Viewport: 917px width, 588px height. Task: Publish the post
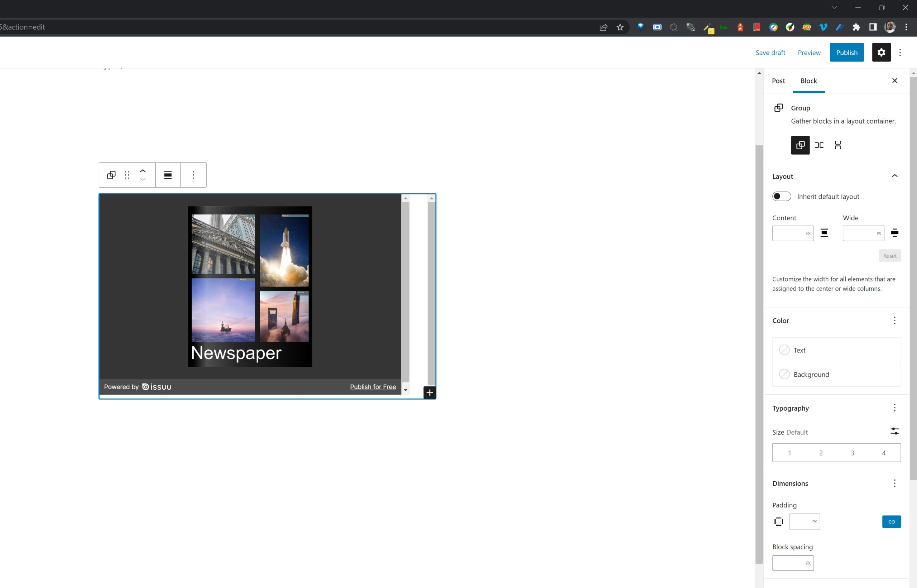847,52
